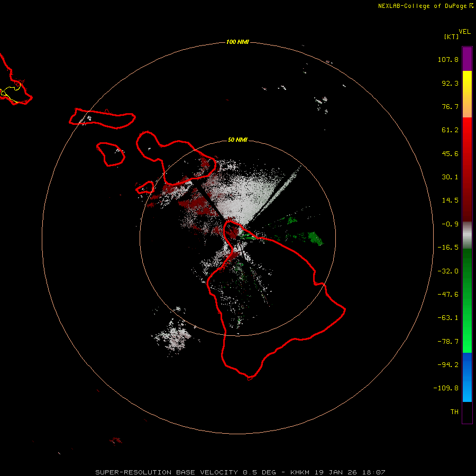Screen dimensions: 476x476
Task: Click the TH legend label
Action: pos(454,412)
